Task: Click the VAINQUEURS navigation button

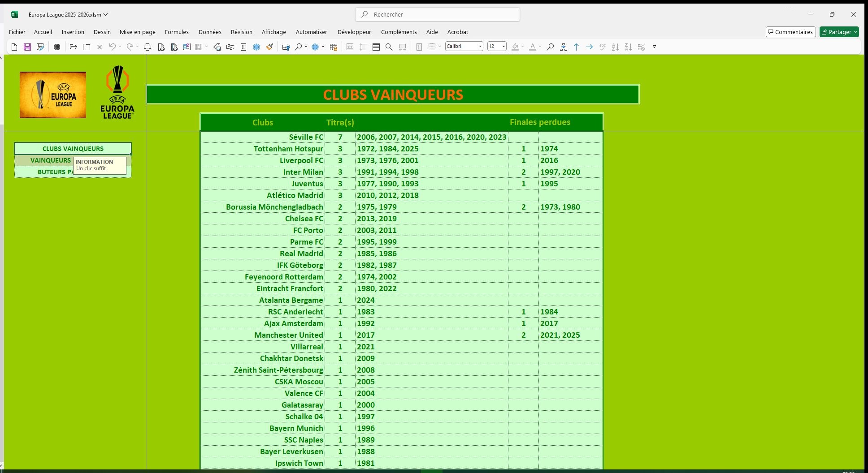Action: [x=44, y=160]
